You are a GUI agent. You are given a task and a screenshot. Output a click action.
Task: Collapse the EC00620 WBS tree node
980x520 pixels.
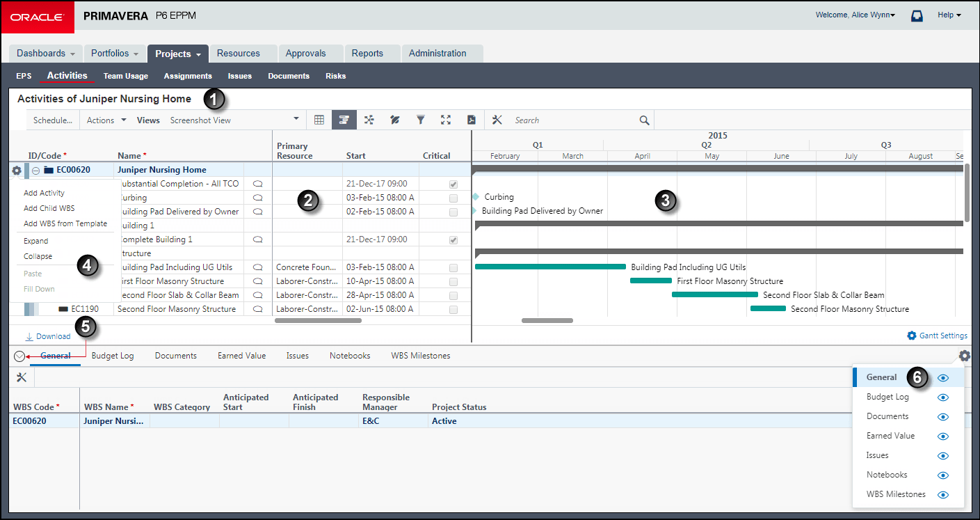[35, 170]
